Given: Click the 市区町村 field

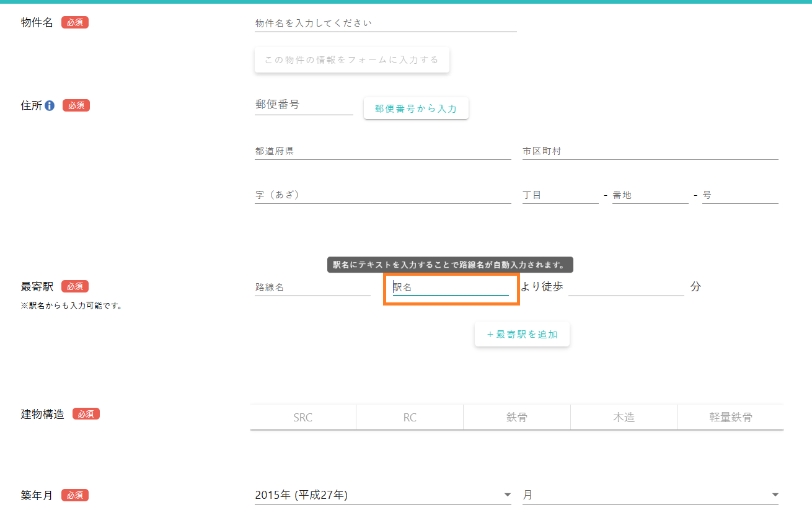Looking at the screenshot, I should (x=650, y=151).
